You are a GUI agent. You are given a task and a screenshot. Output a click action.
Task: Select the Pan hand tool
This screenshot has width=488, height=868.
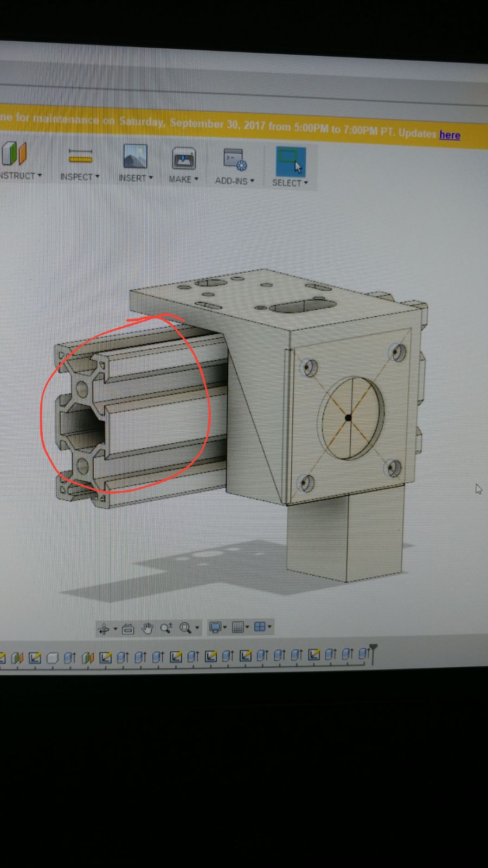click(147, 628)
